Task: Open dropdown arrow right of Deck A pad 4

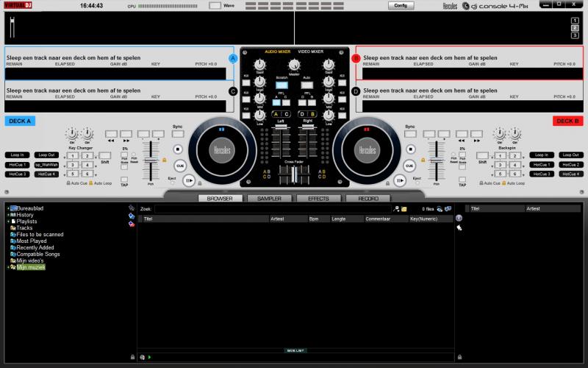Action: 96,166
